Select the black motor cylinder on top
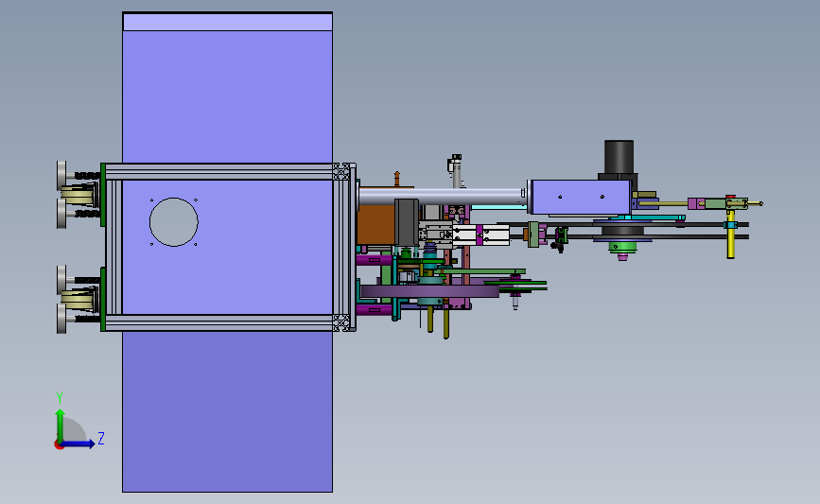Screen dimensions: 820x504 619,157
